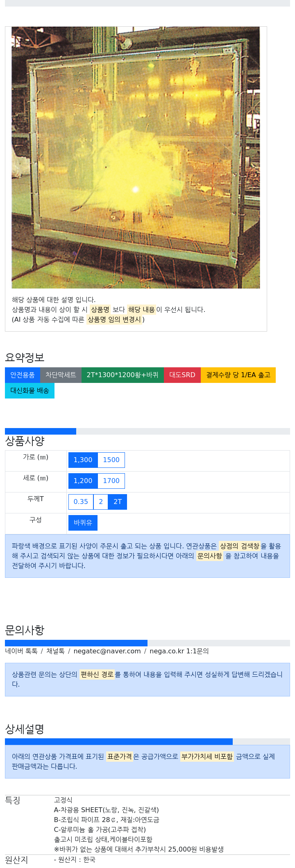The image size is (295, 868).
Task: Click the progress bar under 문의사항
Action: pyautogui.click(x=147, y=643)
